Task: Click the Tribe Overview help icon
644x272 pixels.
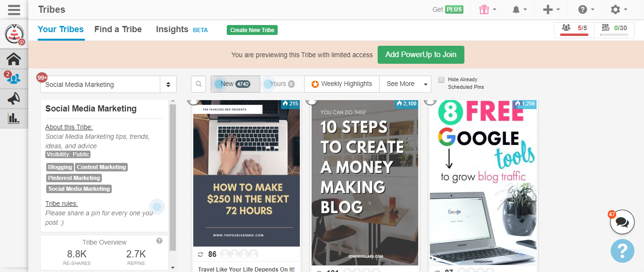Action: 159,241
